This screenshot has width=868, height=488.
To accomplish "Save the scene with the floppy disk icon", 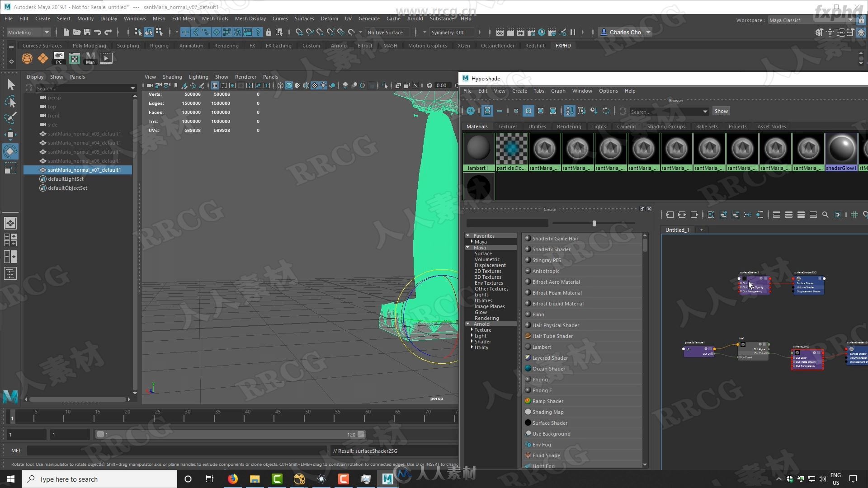I will 87,32.
